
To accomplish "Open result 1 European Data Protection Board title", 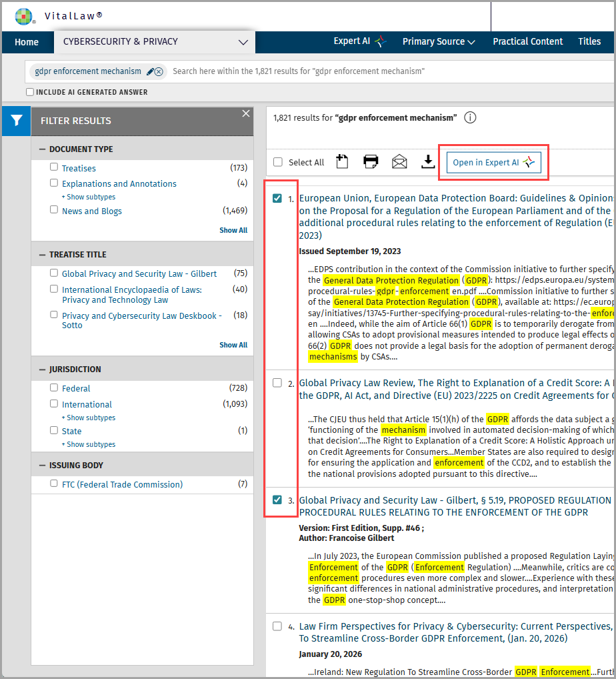I will pyautogui.click(x=456, y=217).
